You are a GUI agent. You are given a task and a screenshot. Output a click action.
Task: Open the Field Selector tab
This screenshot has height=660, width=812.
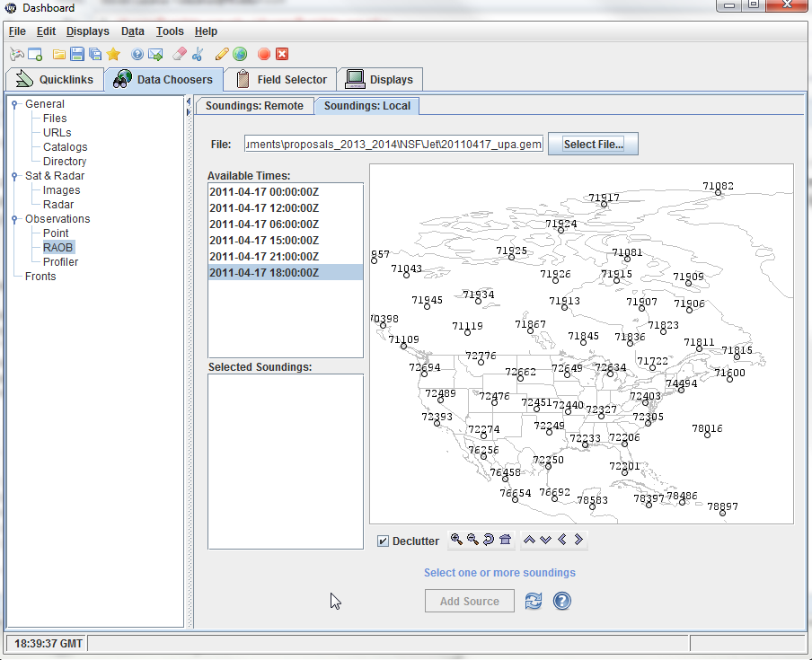coord(281,79)
